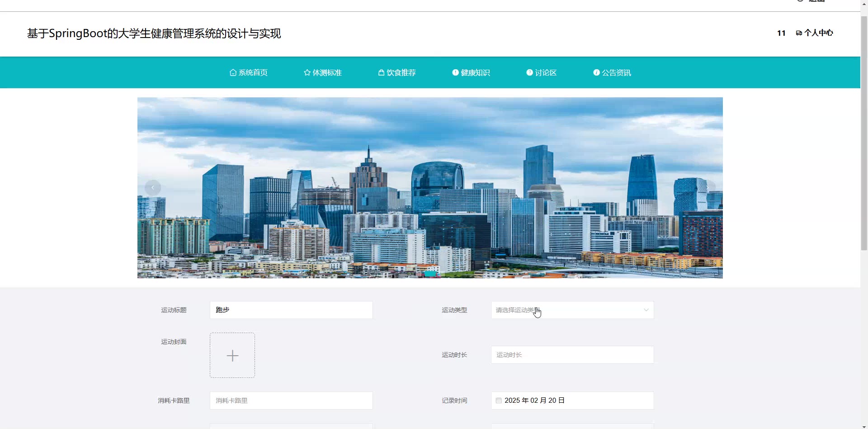Click the vertical scrollbar thumb
The width and height of the screenshot is (868, 429).
pos(864,131)
